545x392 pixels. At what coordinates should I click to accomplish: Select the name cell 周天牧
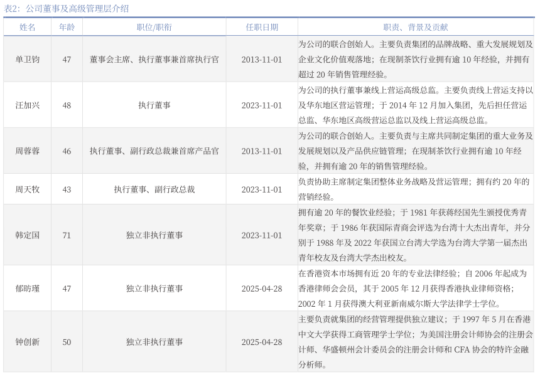pyautogui.click(x=27, y=189)
